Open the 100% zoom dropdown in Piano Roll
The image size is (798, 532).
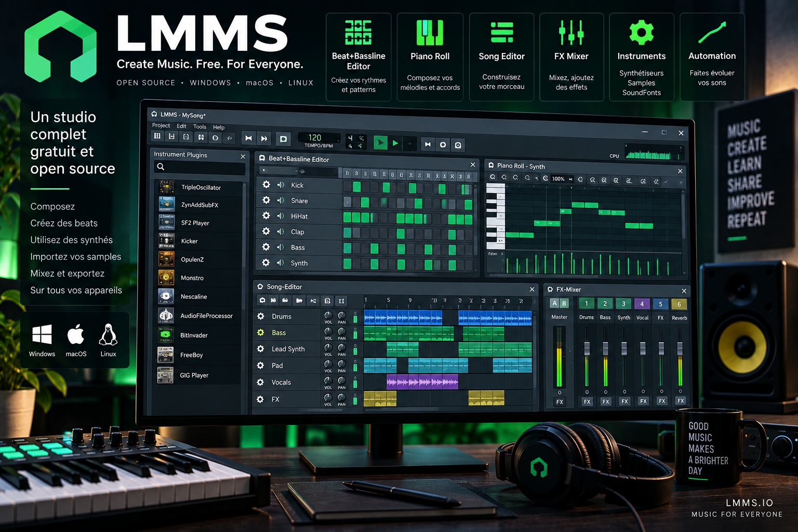coord(562,179)
